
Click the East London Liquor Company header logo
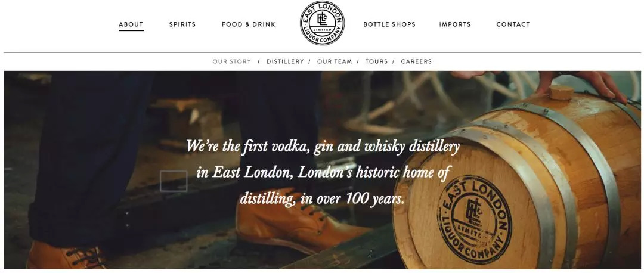[x=322, y=23]
